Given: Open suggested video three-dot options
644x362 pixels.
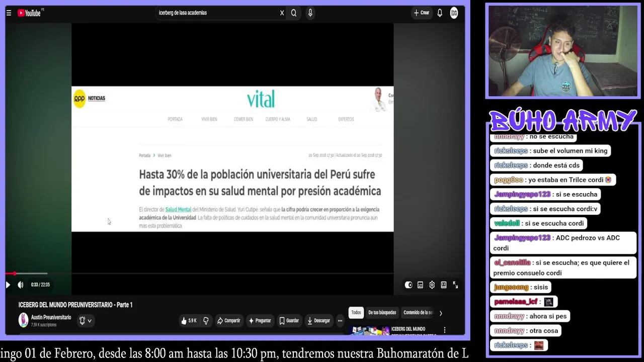Looking at the screenshot, I should [x=445, y=330].
